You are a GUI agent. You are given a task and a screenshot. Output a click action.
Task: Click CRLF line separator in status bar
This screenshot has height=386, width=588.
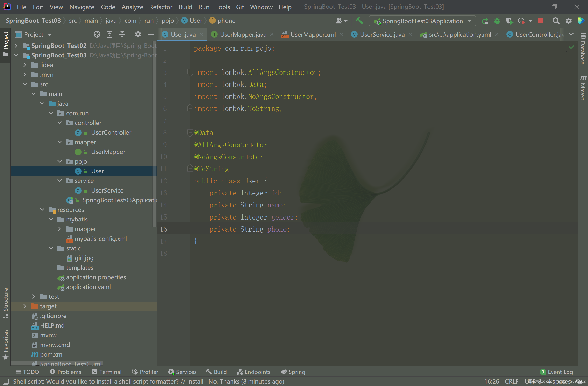click(511, 382)
